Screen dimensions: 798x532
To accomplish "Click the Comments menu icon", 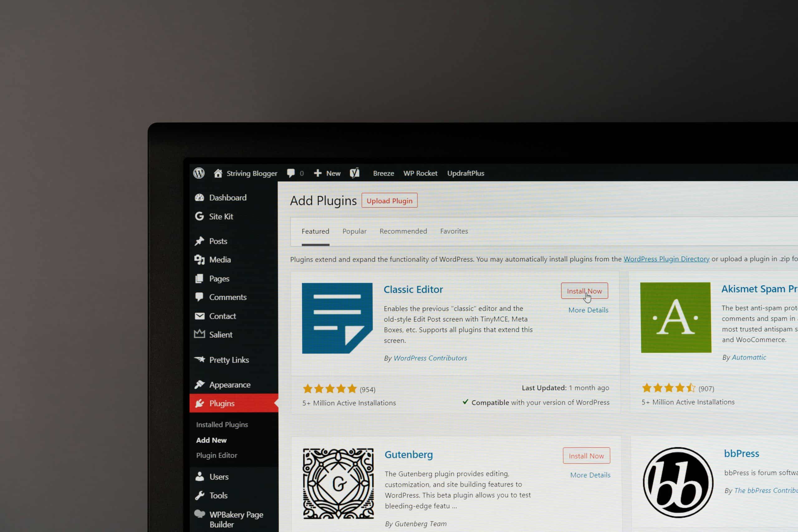I will point(199,297).
